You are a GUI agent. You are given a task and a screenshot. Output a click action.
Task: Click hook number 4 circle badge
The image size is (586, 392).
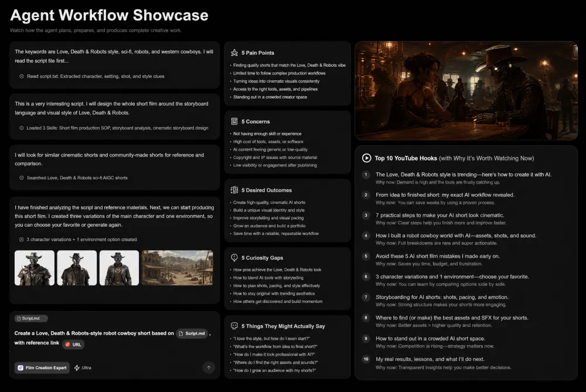coord(366,236)
